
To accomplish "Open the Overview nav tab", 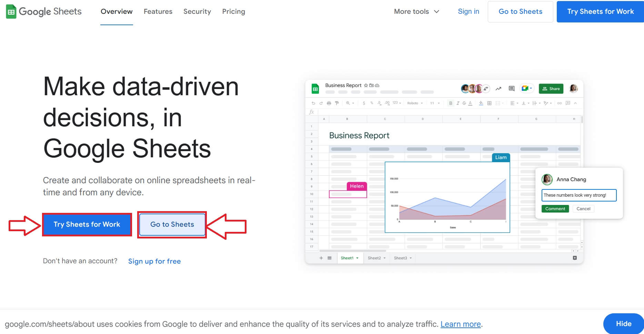I will pos(117,11).
